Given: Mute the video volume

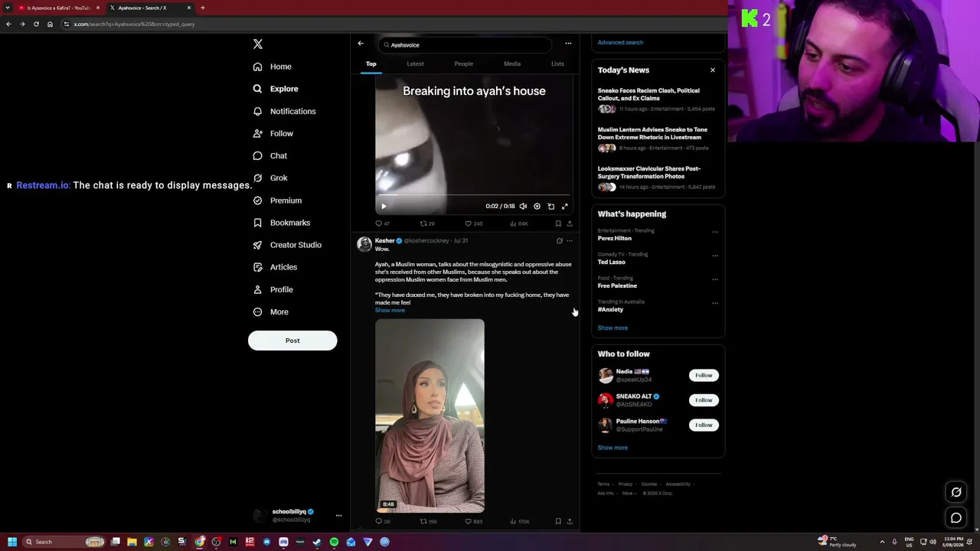Looking at the screenshot, I should (523, 207).
